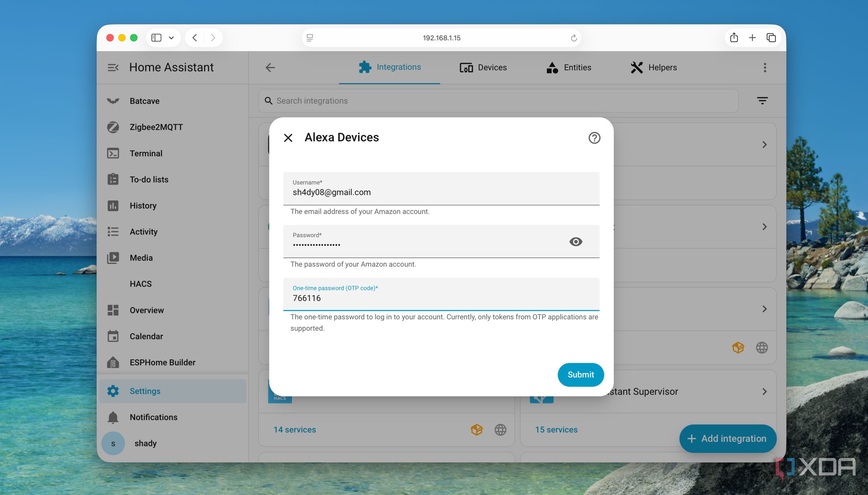Open the Media browser
Screen dimensions: 868x495
point(173,258)
